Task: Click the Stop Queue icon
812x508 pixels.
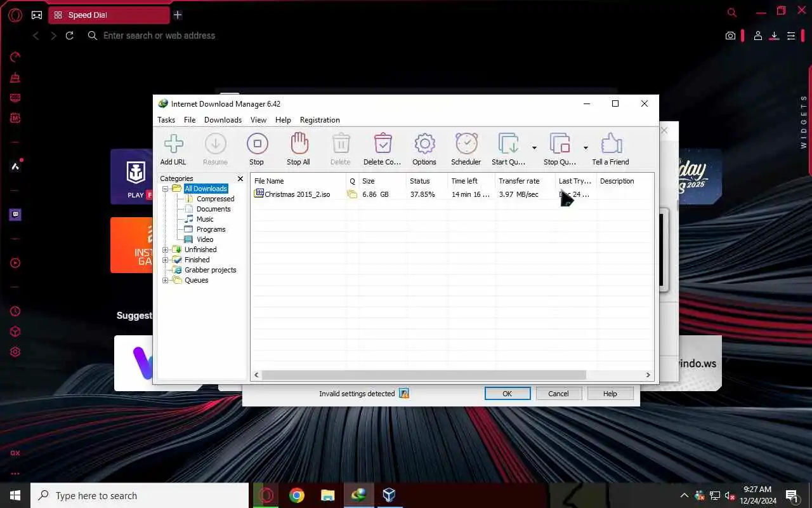Action: 560,144
